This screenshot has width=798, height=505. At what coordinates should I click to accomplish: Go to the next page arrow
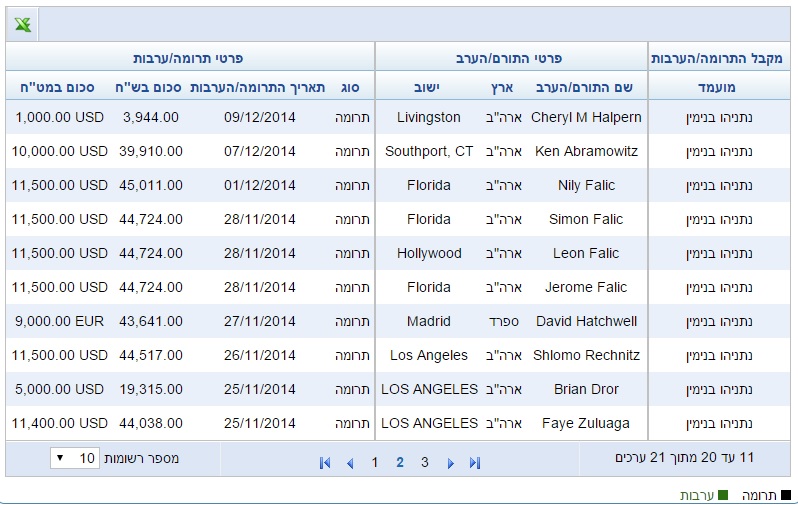click(x=450, y=463)
